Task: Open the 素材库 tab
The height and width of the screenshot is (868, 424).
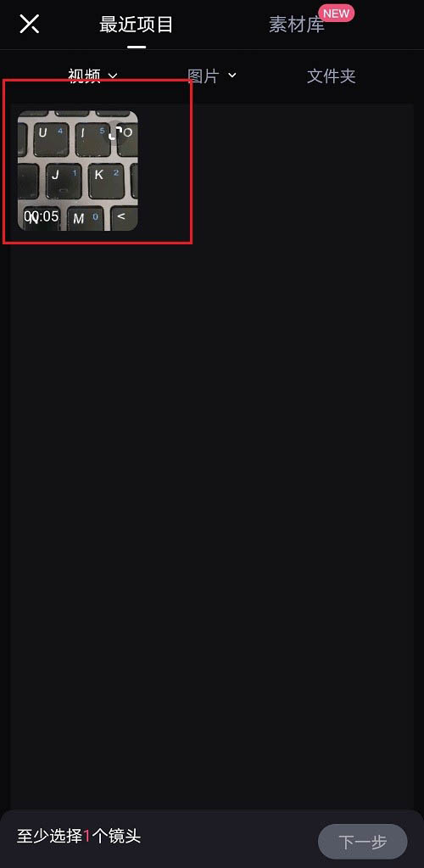Action: pos(297,25)
